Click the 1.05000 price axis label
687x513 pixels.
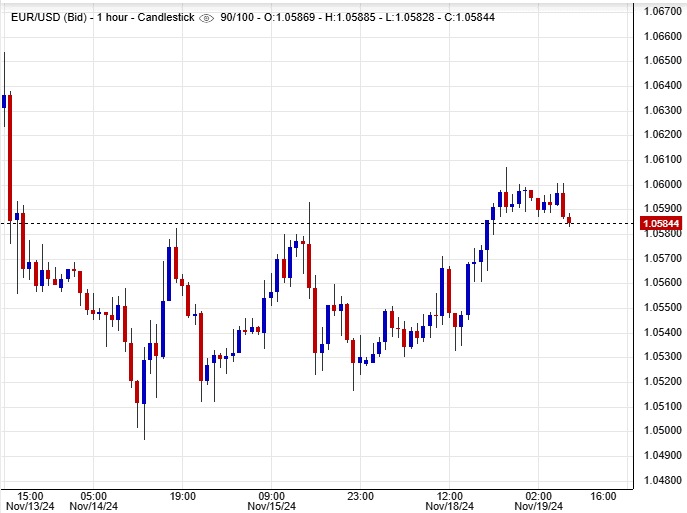[x=661, y=431]
